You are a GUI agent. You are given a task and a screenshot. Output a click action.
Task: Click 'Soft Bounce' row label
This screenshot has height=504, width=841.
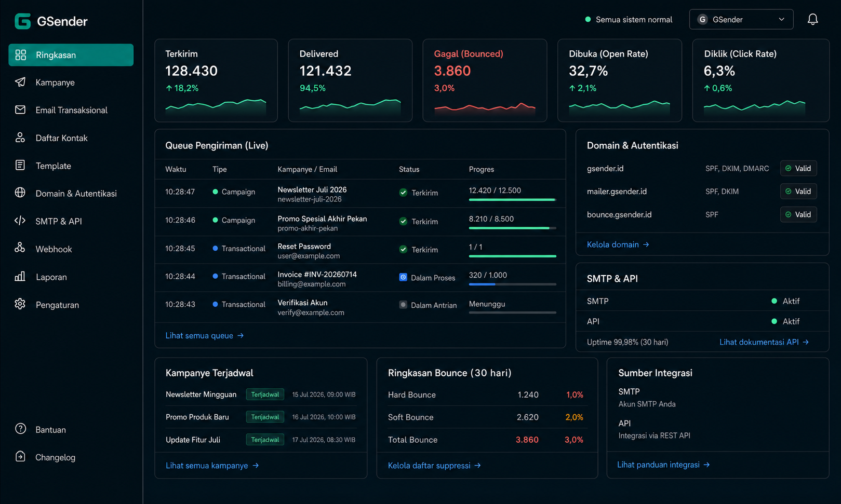click(410, 417)
